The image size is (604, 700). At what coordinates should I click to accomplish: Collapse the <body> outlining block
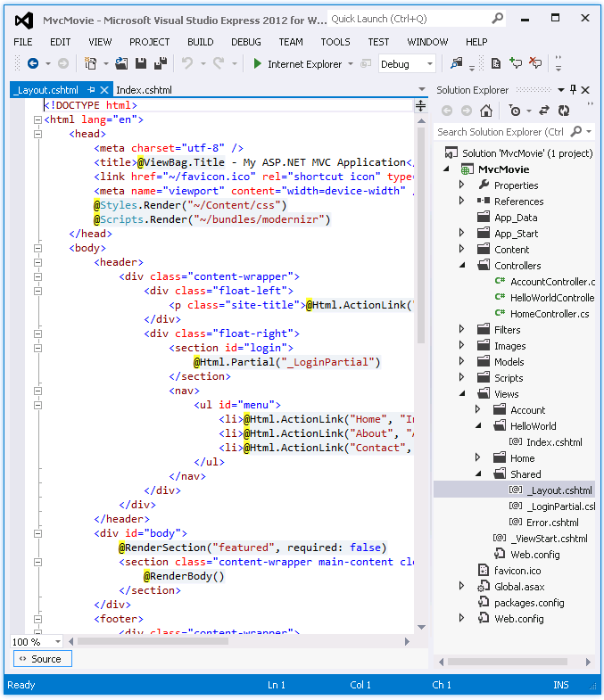[37, 248]
